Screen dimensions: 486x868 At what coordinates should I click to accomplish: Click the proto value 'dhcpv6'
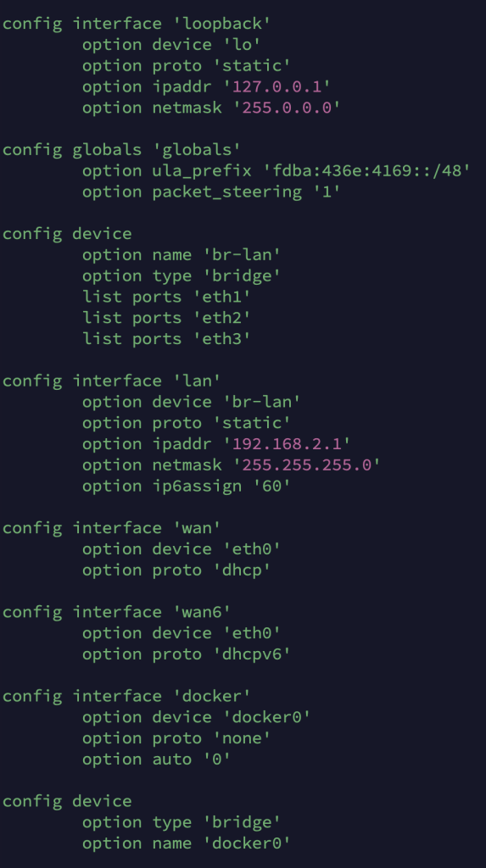pyautogui.click(x=252, y=655)
